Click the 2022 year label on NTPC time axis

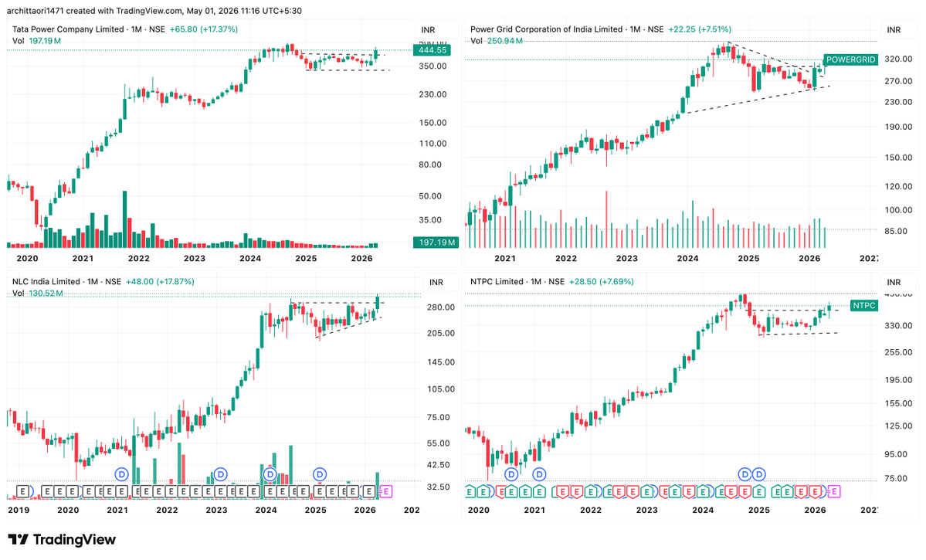[591, 511]
